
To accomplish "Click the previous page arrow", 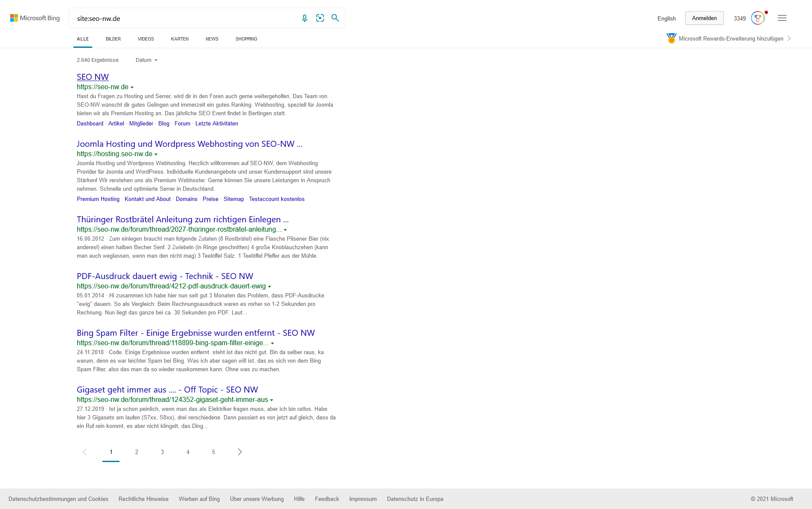I will (x=84, y=452).
